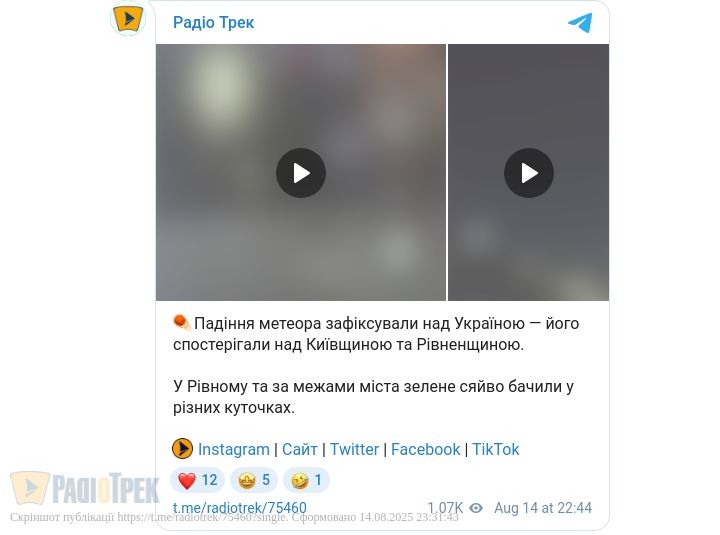Click the orange play logo beside Instagram
The image size is (720, 535).
point(182,449)
